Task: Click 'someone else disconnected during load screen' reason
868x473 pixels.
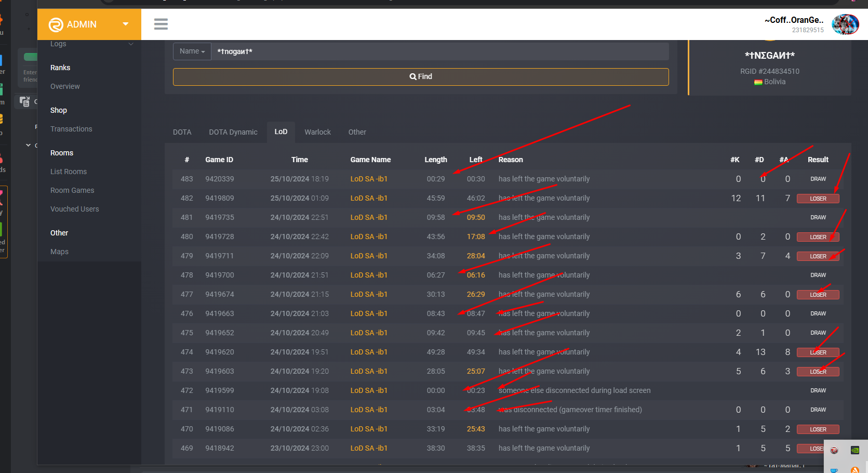Action: (x=575, y=390)
